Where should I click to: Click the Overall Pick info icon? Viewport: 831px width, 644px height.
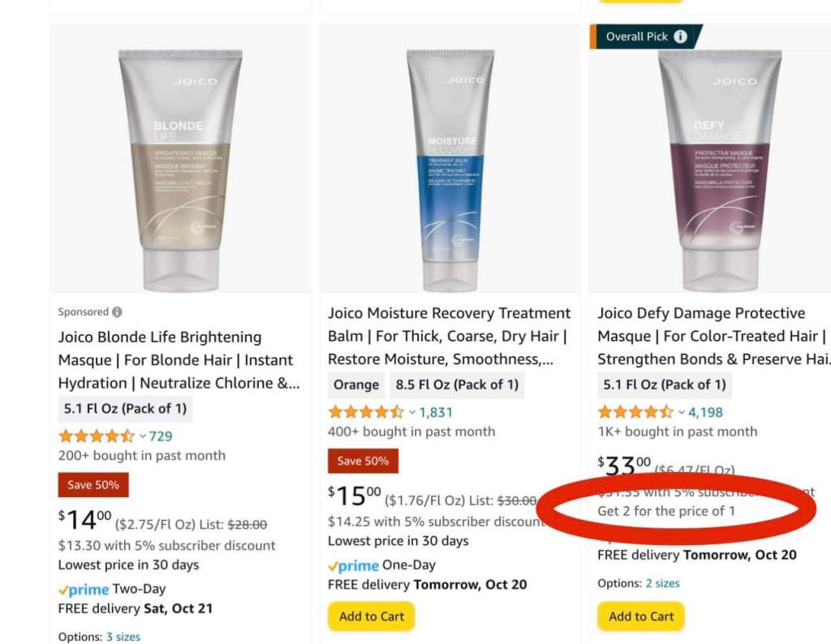click(x=680, y=36)
